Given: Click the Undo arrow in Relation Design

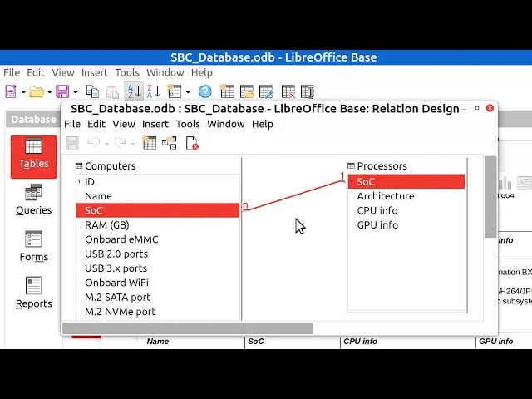Looking at the screenshot, I should pos(94,143).
